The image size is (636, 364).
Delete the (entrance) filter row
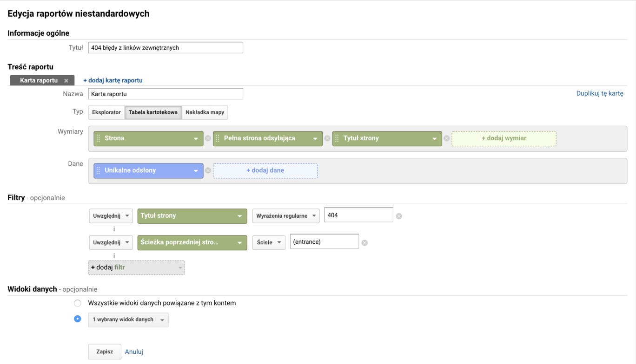point(364,243)
